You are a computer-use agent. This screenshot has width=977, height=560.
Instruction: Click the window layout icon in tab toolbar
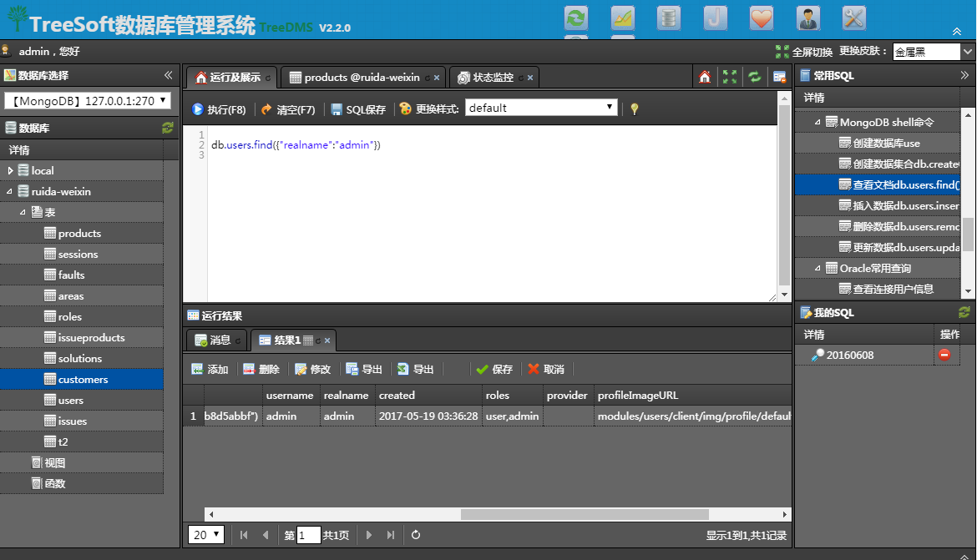[779, 77]
